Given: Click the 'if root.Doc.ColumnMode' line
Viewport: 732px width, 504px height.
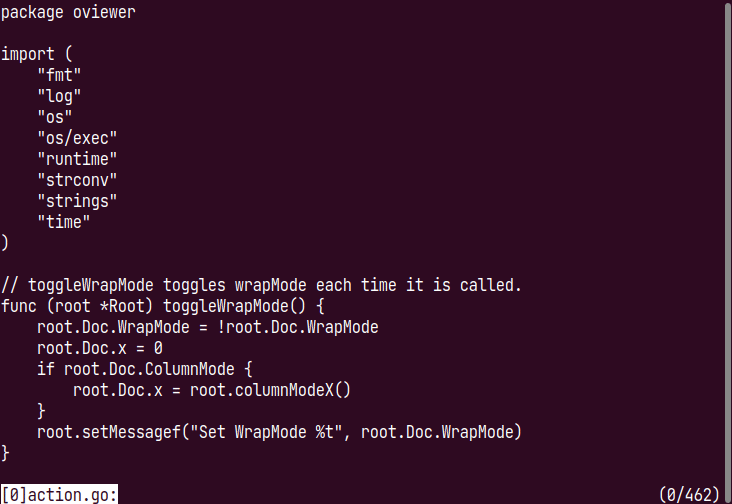Looking at the screenshot, I should [145, 369].
